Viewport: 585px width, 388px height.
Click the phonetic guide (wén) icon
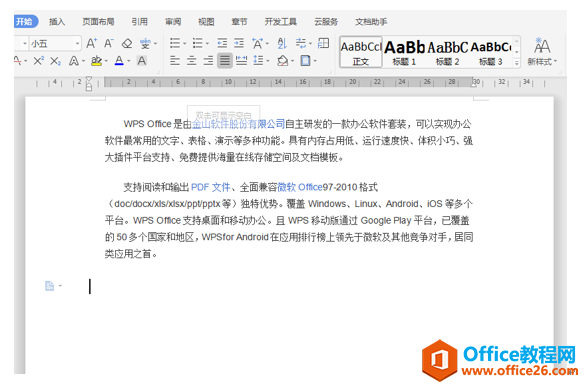pyautogui.click(x=145, y=44)
